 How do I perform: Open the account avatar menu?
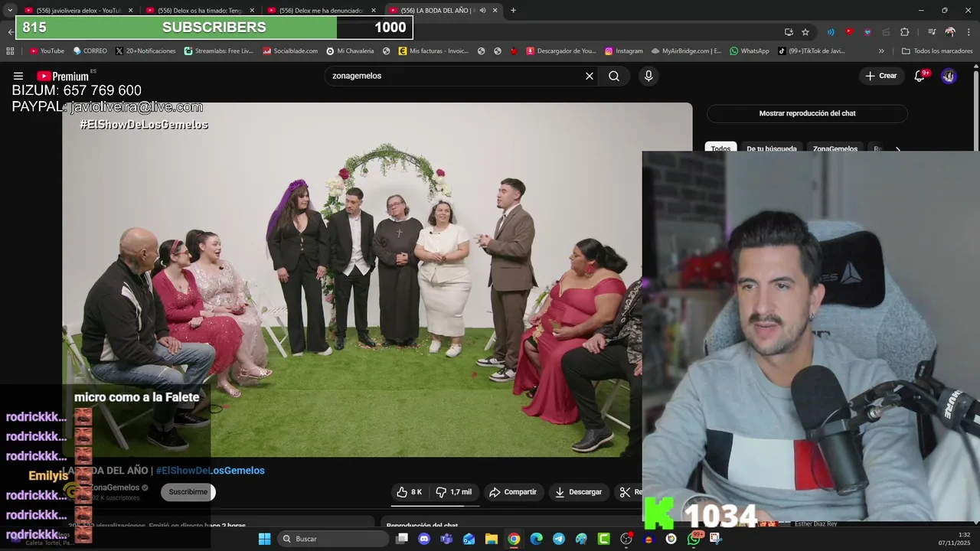click(x=949, y=76)
